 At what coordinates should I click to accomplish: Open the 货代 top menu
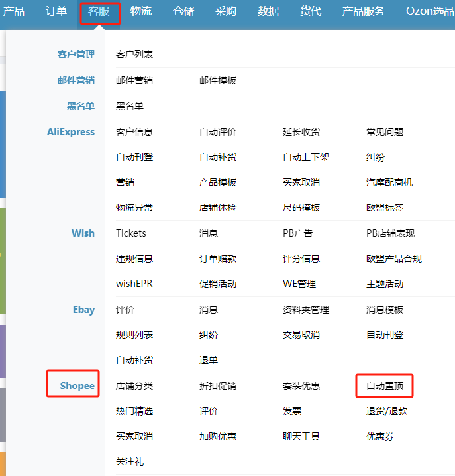point(311,11)
